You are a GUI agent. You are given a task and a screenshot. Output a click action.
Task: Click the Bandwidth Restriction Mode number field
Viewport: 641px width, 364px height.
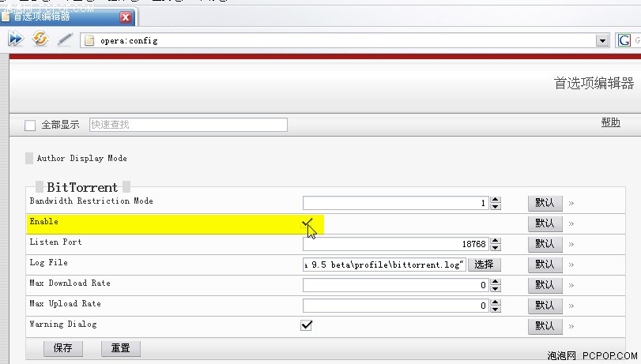[396, 203]
